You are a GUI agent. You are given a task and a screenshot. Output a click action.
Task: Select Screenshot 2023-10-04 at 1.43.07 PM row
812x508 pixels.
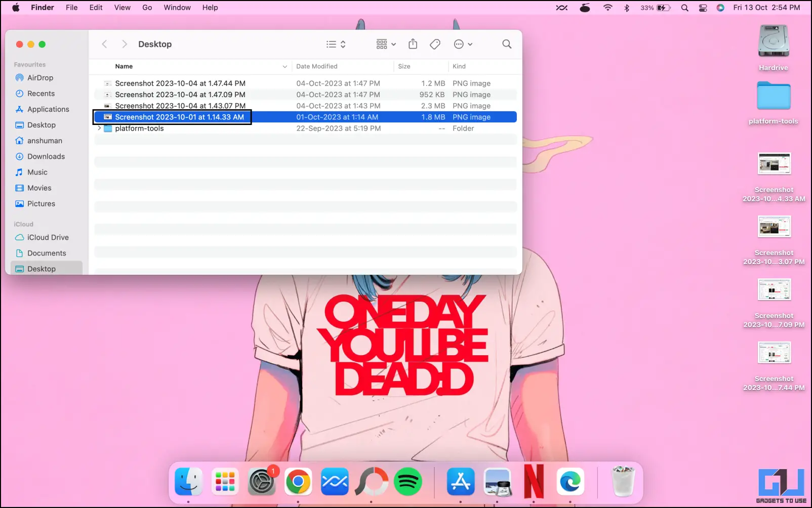pos(305,106)
